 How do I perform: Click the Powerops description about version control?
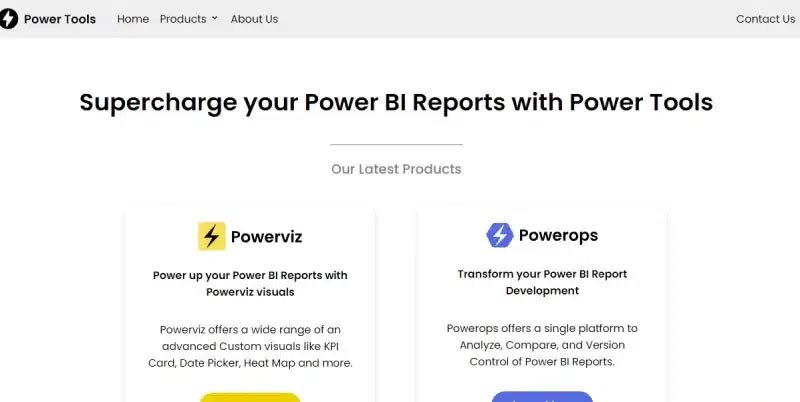pyautogui.click(x=542, y=345)
